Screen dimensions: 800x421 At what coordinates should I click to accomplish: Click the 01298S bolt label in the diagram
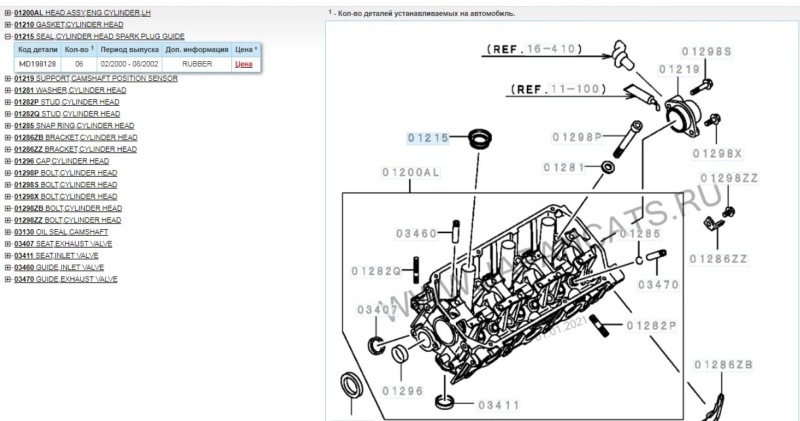point(708,51)
